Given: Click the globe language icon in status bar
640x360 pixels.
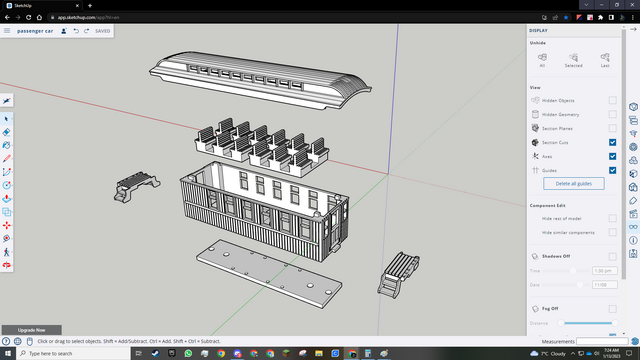Looking at the screenshot, I should pos(18,341).
